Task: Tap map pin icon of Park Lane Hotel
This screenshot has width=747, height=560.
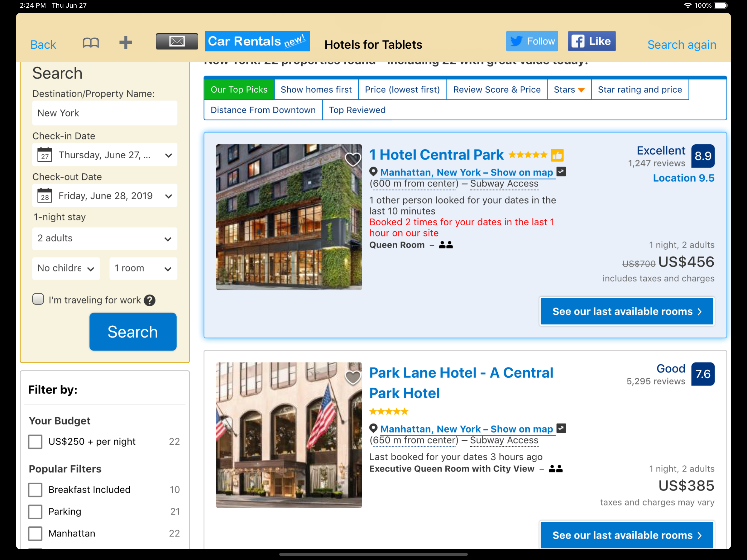Action: tap(373, 428)
